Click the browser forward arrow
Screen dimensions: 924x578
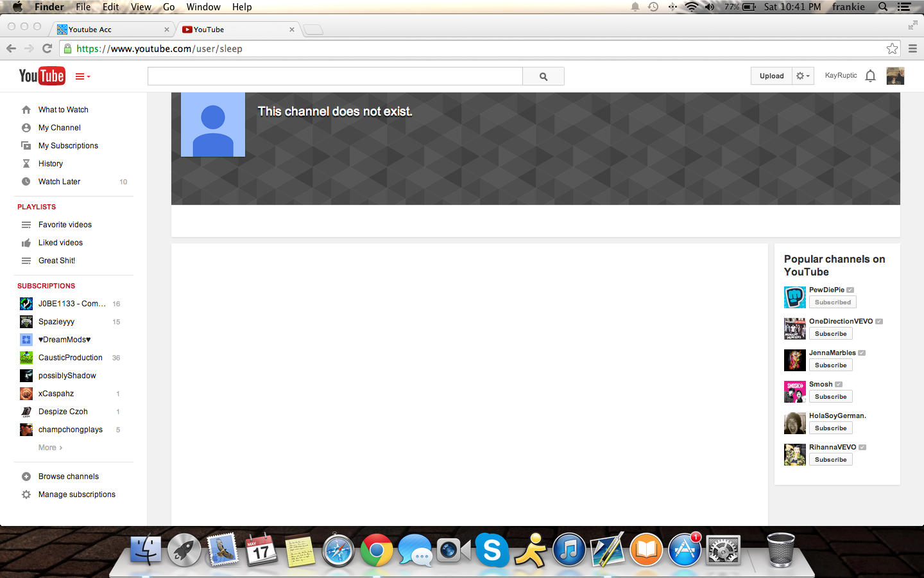point(29,49)
